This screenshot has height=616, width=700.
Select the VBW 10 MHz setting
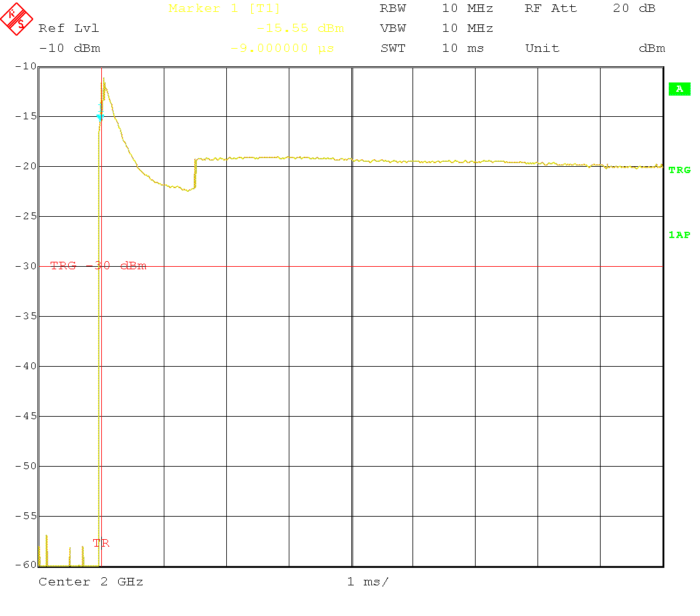coord(436,29)
